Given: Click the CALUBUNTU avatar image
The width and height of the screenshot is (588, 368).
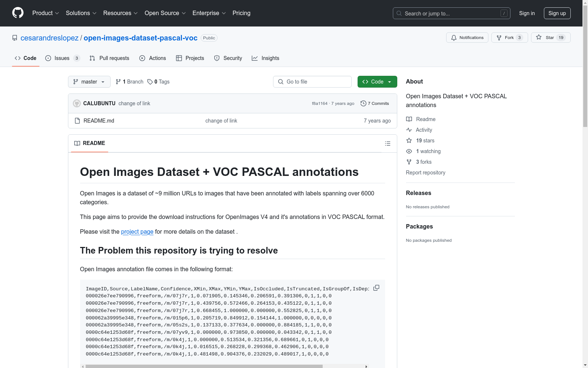Looking at the screenshot, I should (x=77, y=103).
